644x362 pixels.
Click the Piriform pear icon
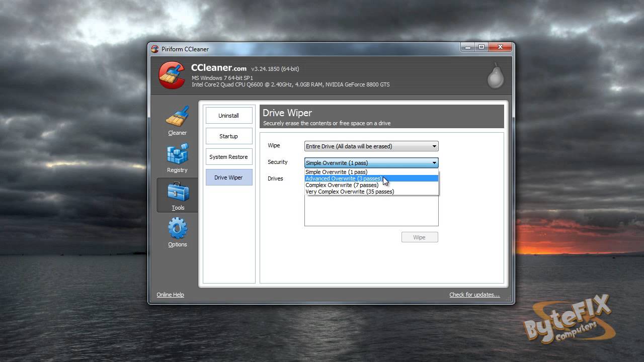[495, 76]
